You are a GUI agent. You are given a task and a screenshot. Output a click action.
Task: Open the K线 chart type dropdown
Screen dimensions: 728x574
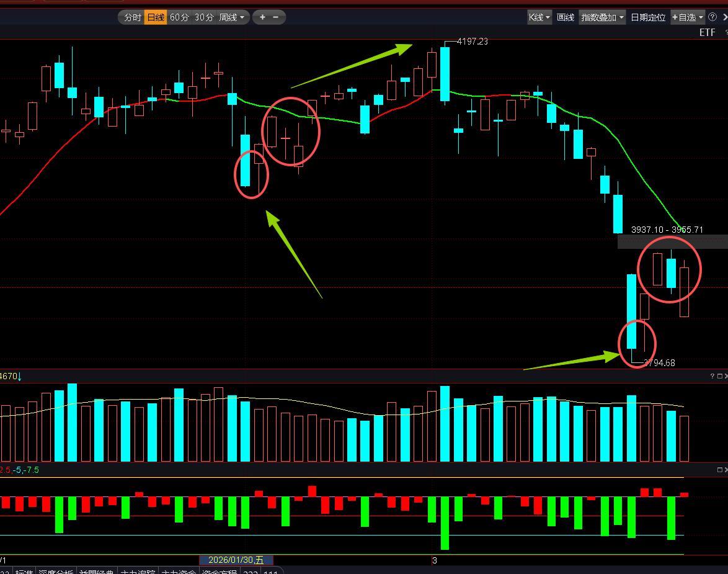(x=539, y=17)
